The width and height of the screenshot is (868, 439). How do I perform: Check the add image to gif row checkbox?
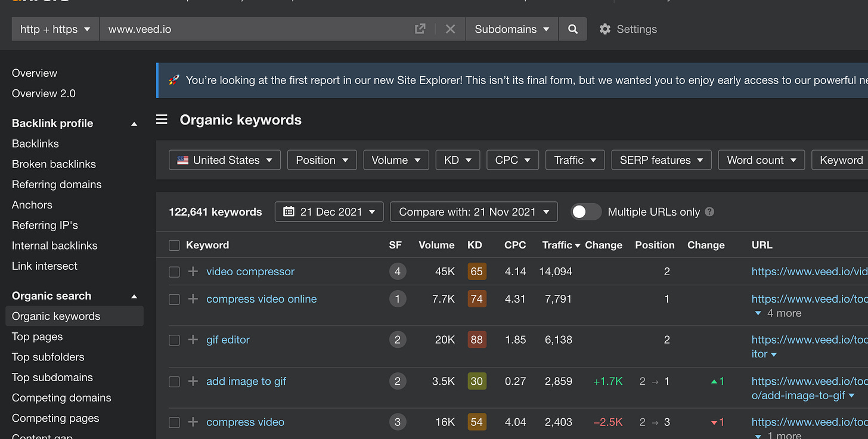click(x=174, y=382)
